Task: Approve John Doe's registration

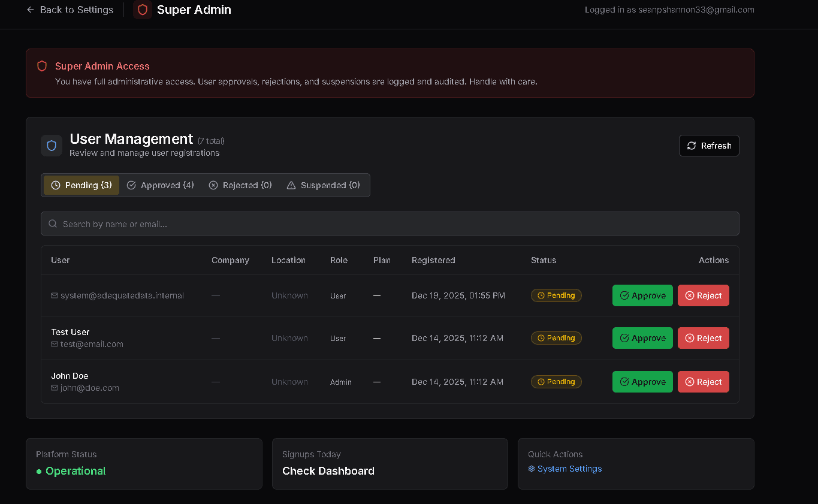Action: [642, 382]
